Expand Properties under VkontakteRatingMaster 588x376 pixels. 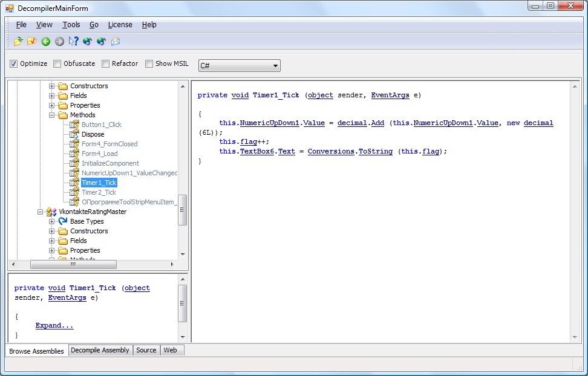click(52, 250)
